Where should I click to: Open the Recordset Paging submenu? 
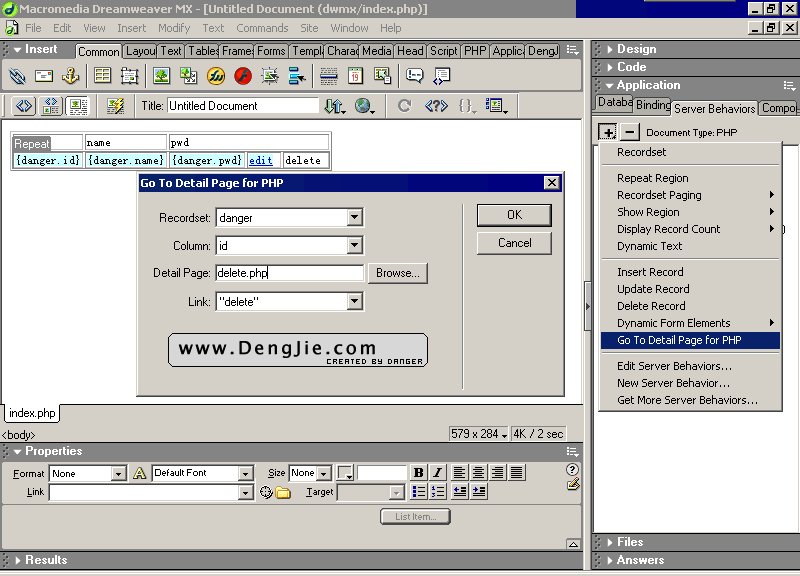click(x=690, y=195)
